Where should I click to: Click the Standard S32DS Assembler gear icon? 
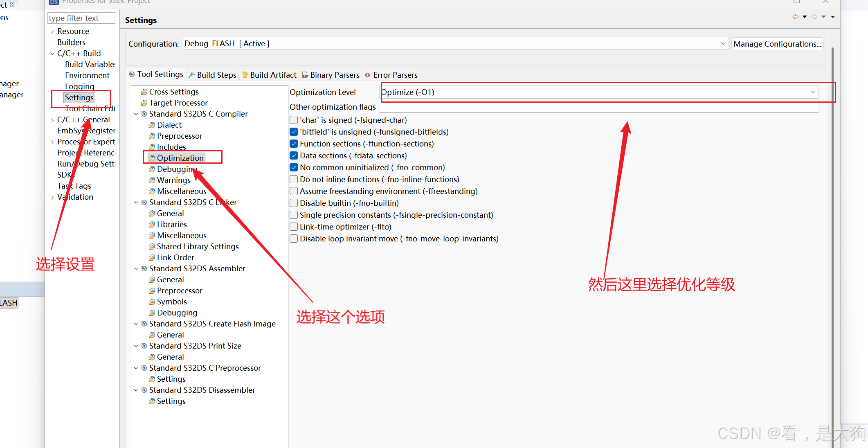point(144,269)
